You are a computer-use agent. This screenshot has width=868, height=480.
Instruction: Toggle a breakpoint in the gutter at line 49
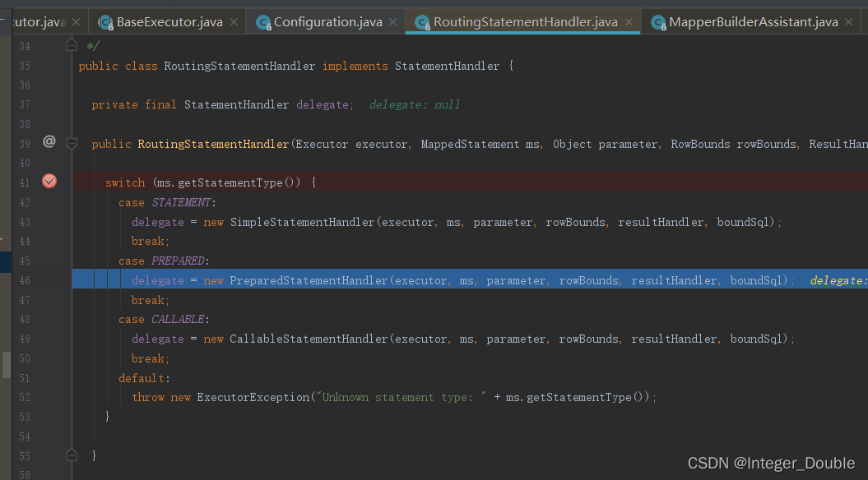[49, 339]
